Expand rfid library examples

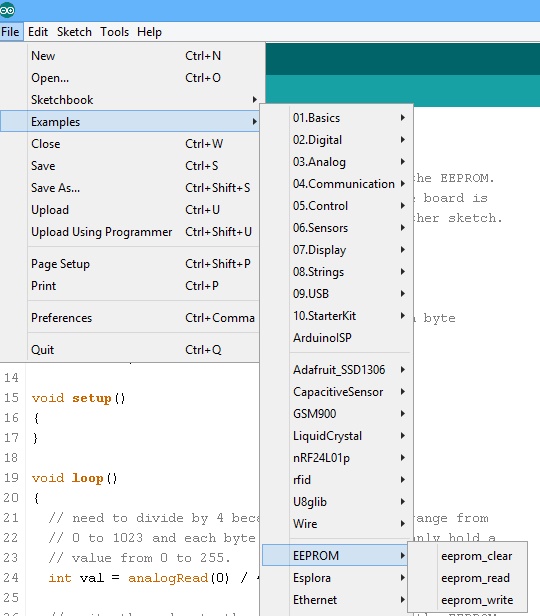click(337, 480)
